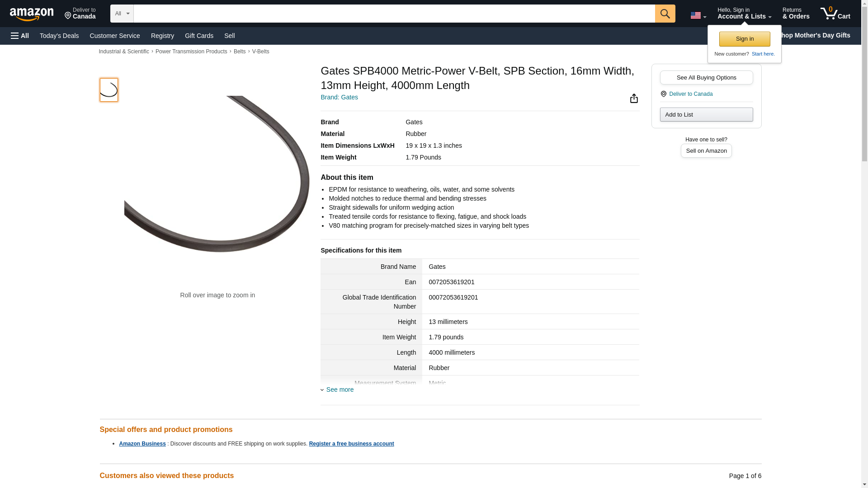Viewport: 868px width, 488px height.
Task: Click See All Buying Options
Action: click(x=706, y=77)
